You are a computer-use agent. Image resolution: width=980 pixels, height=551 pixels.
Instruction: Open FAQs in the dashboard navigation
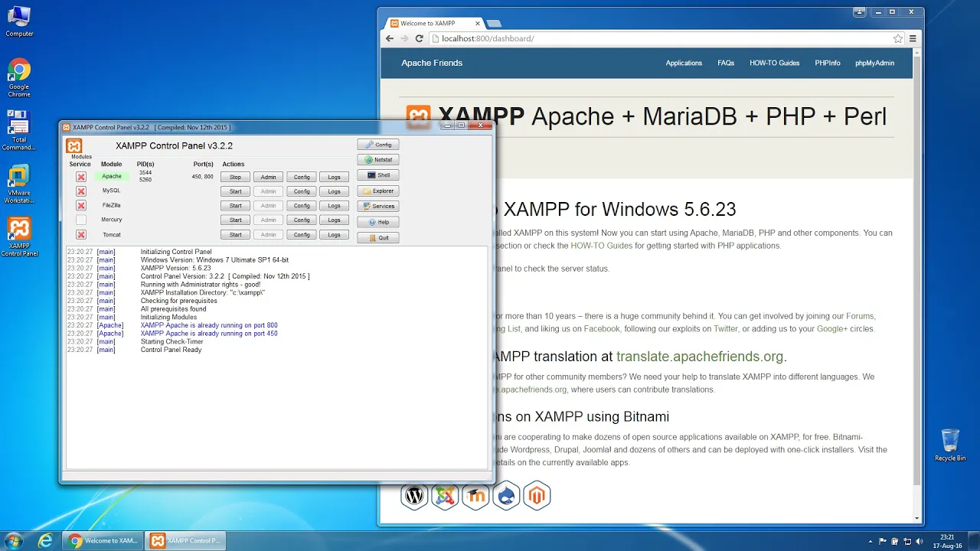(726, 63)
